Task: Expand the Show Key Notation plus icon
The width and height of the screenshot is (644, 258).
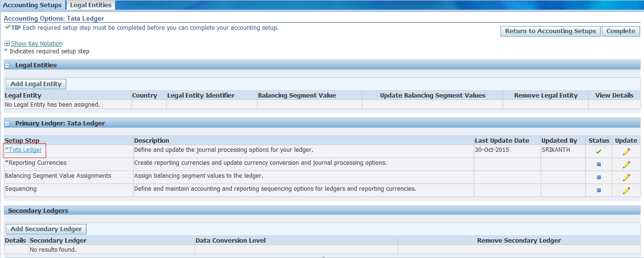Action: (x=7, y=44)
